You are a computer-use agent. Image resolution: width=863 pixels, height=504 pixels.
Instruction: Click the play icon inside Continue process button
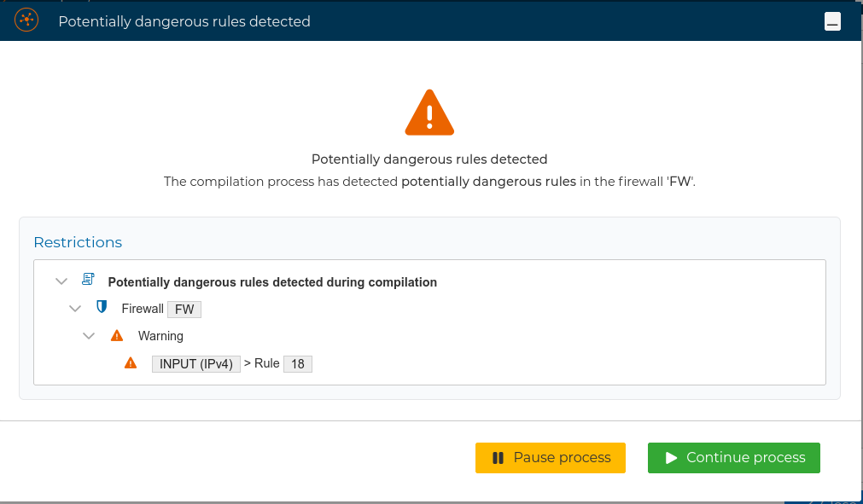(x=671, y=458)
